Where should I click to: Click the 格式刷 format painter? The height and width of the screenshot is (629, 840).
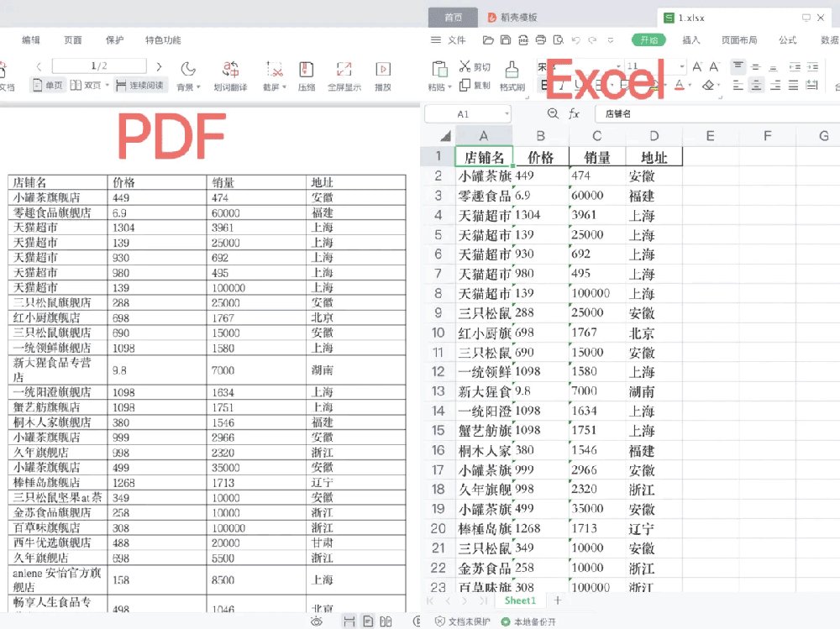[512, 76]
